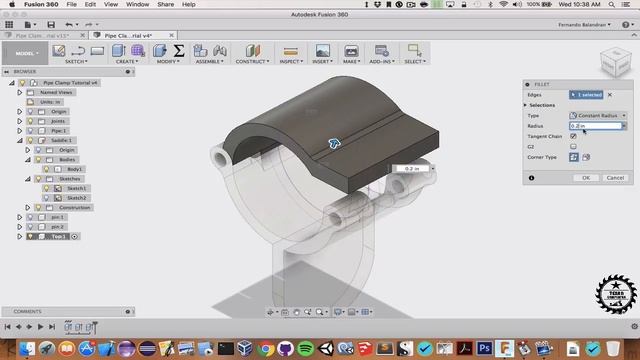Click the fillet info icon
The width and height of the screenshot is (640, 360).
531,178
